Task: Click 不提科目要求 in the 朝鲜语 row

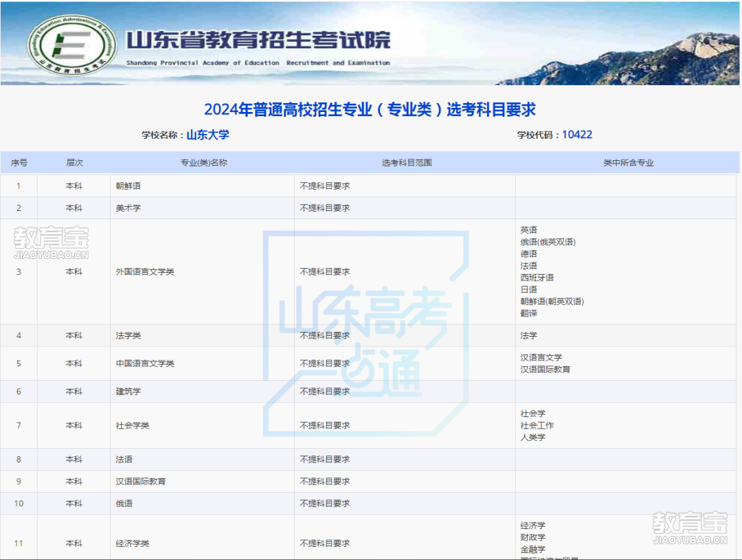Action: [x=324, y=186]
